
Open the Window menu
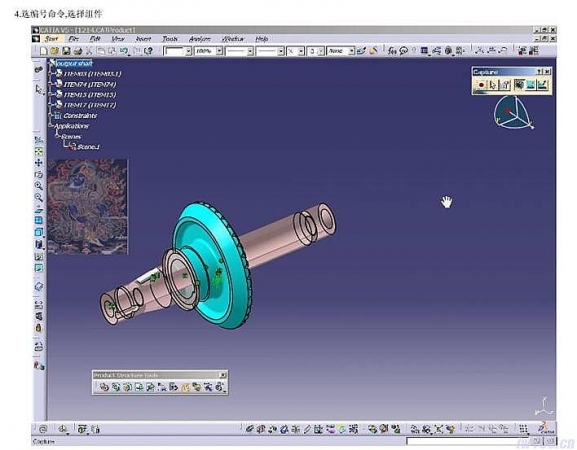(x=233, y=39)
